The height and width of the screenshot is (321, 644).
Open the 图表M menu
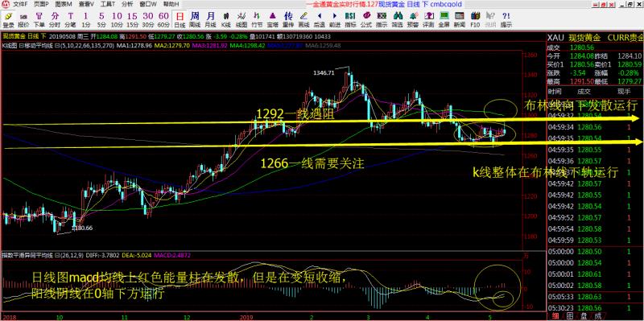point(64,4)
